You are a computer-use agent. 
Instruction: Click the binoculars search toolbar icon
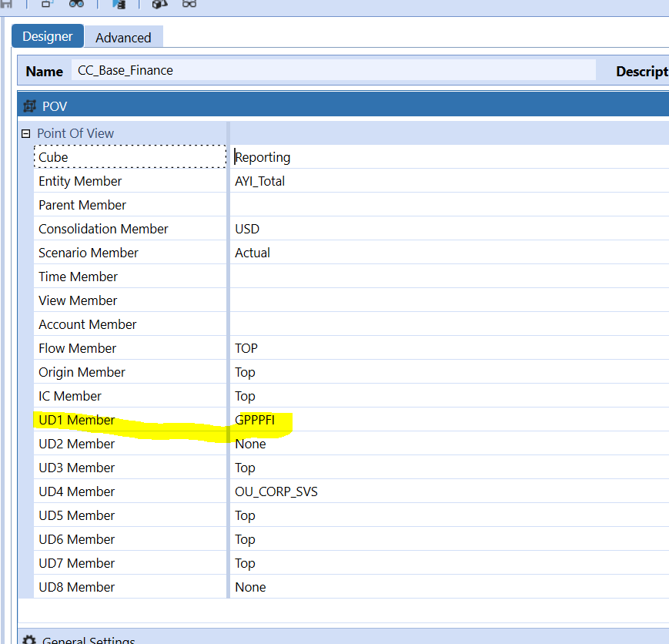pos(76,4)
